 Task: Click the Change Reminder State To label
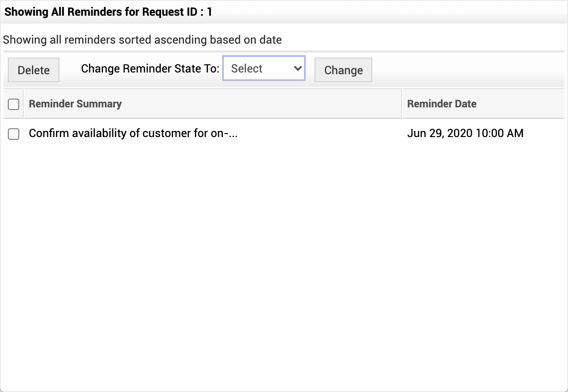click(x=150, y=69)
